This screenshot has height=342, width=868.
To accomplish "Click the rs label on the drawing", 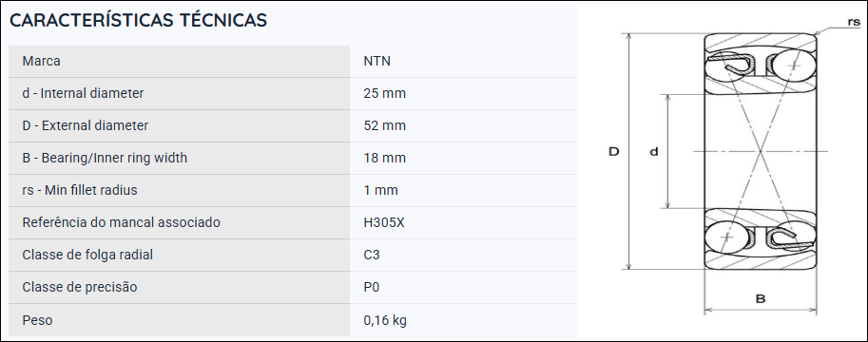I will [x=854, y=22].
